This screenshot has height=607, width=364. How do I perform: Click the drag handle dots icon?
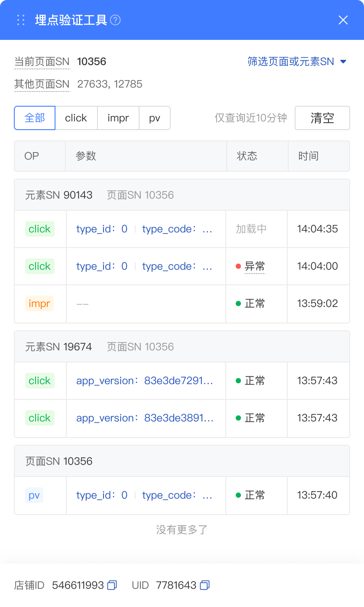coord(20,20)
